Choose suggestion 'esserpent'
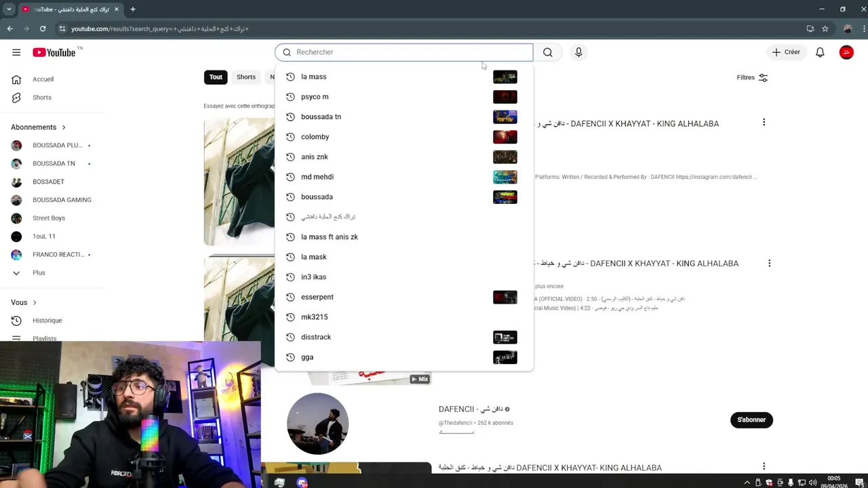 tap(404, 297)
